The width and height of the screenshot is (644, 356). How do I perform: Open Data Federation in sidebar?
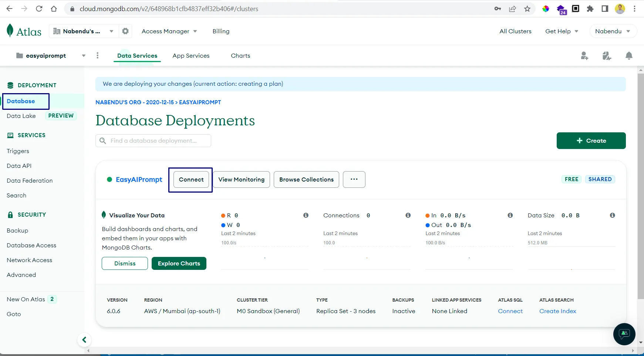(30, 180)
